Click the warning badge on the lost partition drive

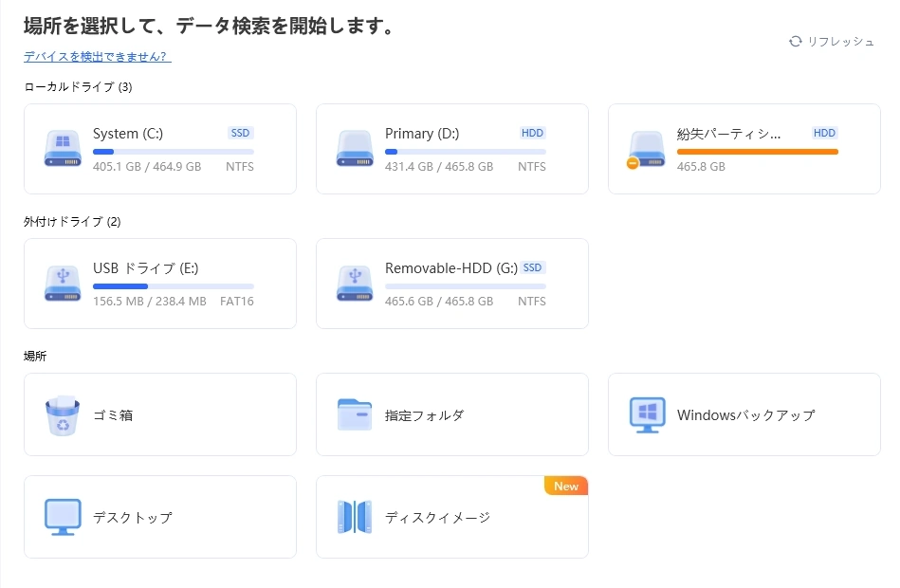[634, 163]
